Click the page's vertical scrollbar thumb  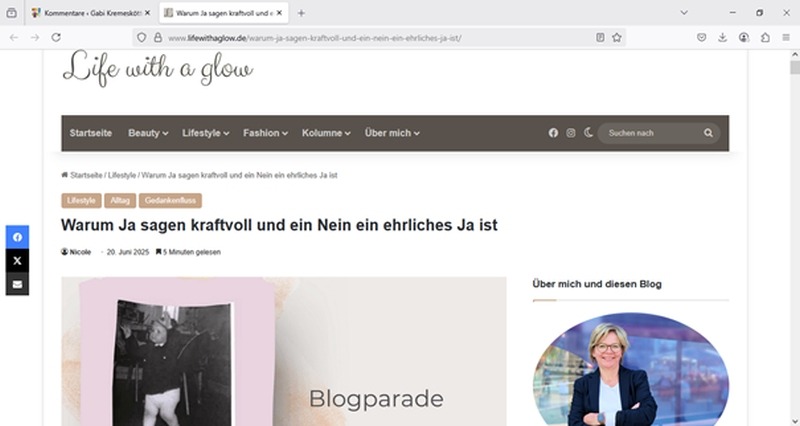(x=794, y=67)
